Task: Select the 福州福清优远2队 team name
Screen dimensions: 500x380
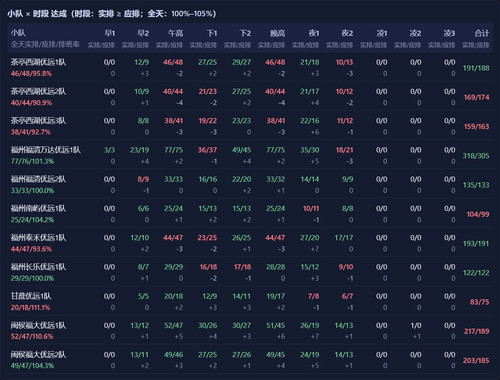Action: (x=38, y=179)
